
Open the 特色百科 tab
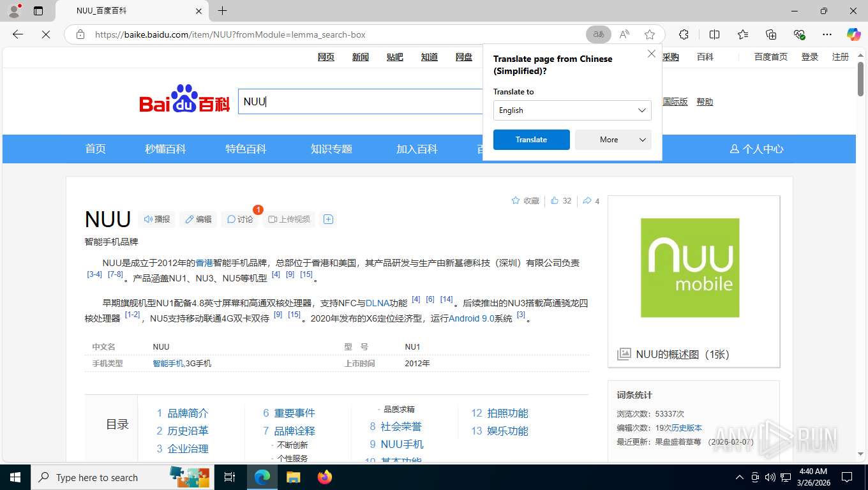pyautogui.click(x=246, y=149)
